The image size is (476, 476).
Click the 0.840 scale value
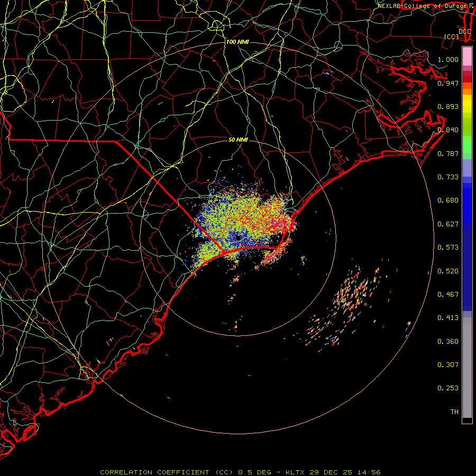pyautogui.click(x=448, y=130)
